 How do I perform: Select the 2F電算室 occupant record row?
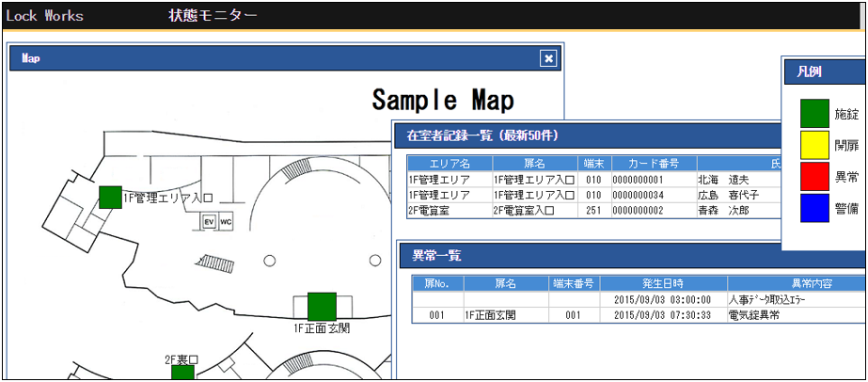[592, 210]
